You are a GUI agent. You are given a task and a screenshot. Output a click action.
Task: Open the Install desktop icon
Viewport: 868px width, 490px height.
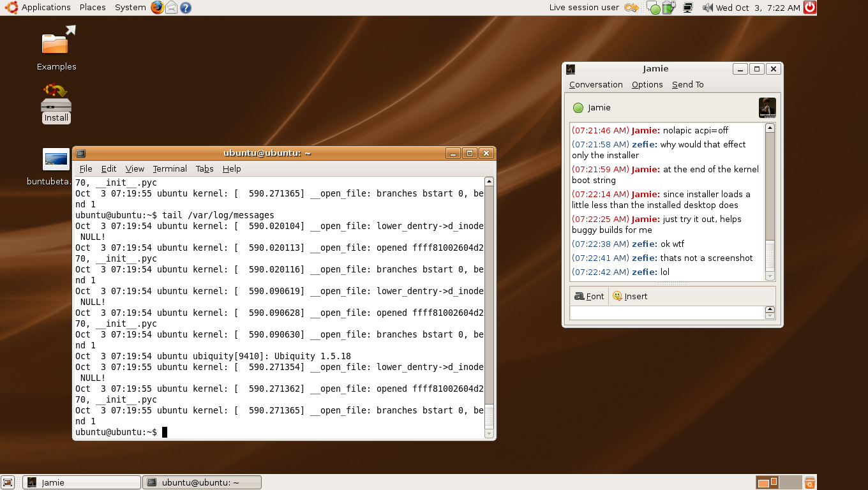tap(56, 103)
